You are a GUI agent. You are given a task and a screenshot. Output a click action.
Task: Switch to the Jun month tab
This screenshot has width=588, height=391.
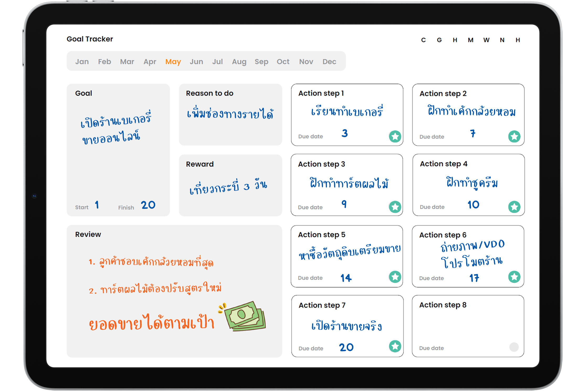point(196,62)
